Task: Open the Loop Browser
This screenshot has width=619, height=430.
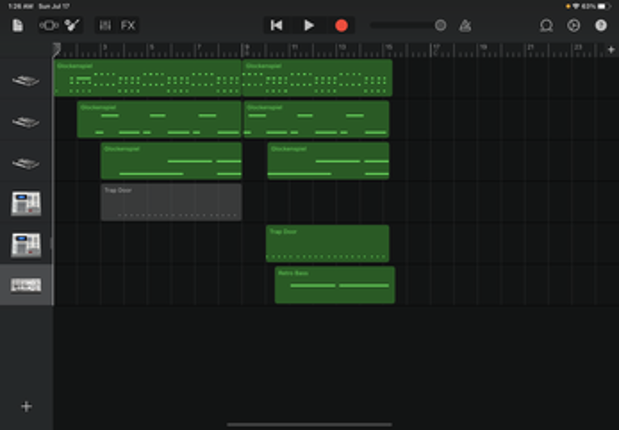Action: [x=546, y=26]
